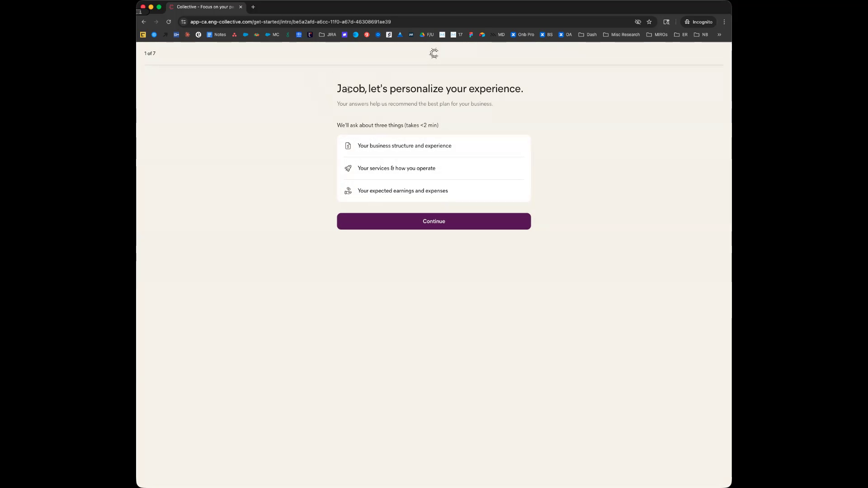Open the MIROs bookmarks folder
This screenshot has width=868, height=488.
point(656,35)
